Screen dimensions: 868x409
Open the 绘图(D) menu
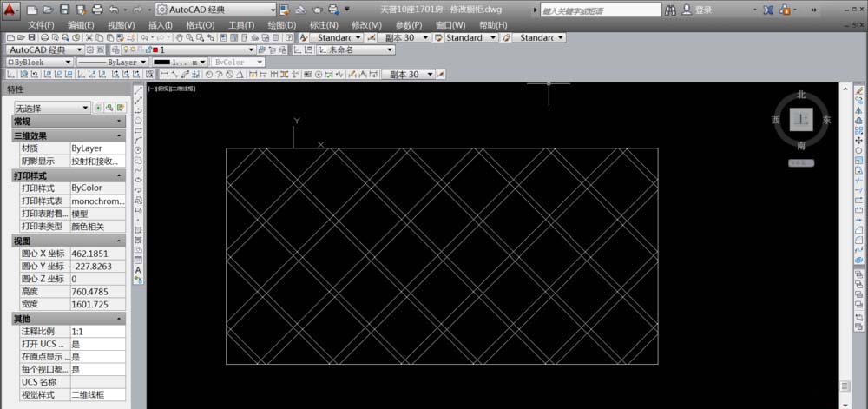282,25
